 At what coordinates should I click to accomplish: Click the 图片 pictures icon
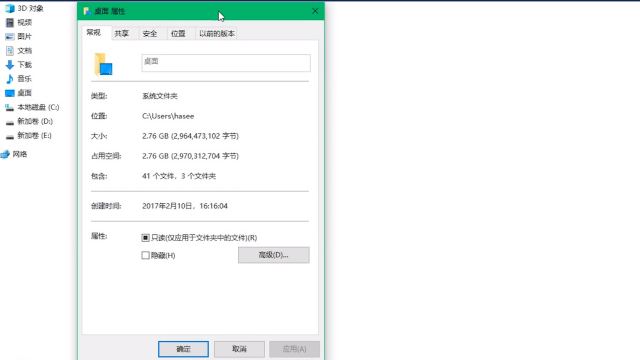(x=10, y=37)
